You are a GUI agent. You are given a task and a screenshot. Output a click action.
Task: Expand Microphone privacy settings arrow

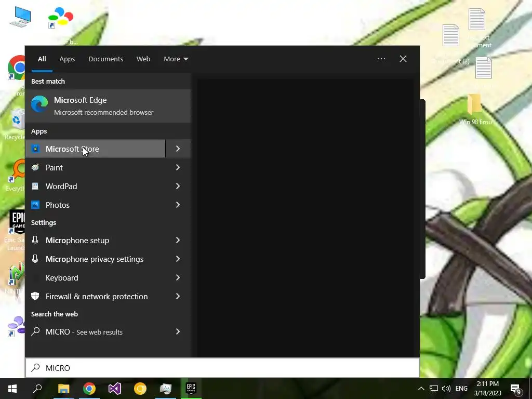178,259
